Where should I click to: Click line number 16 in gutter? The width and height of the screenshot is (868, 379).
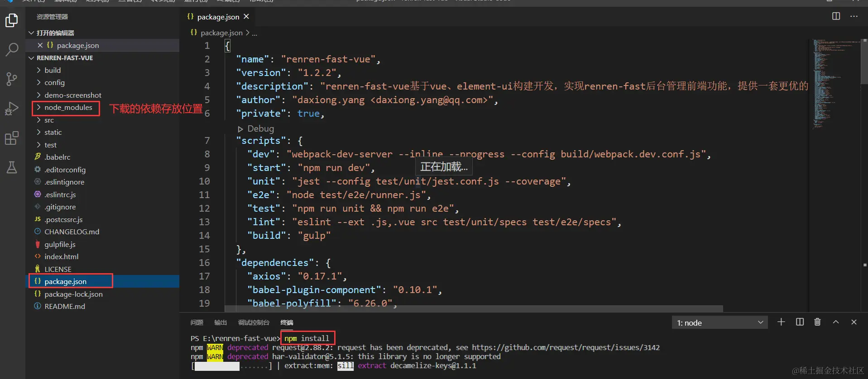pos(204,263)
